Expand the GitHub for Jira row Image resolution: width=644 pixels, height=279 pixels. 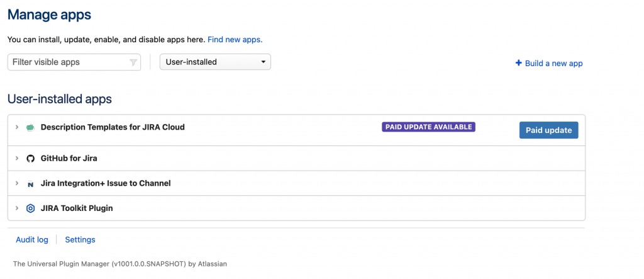click(x=18, y=158)
